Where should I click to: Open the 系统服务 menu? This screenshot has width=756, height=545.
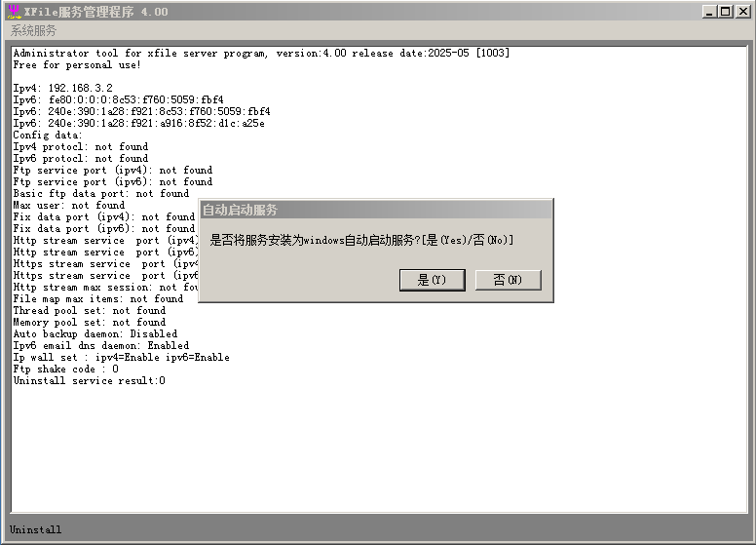[x=34, y=30]
